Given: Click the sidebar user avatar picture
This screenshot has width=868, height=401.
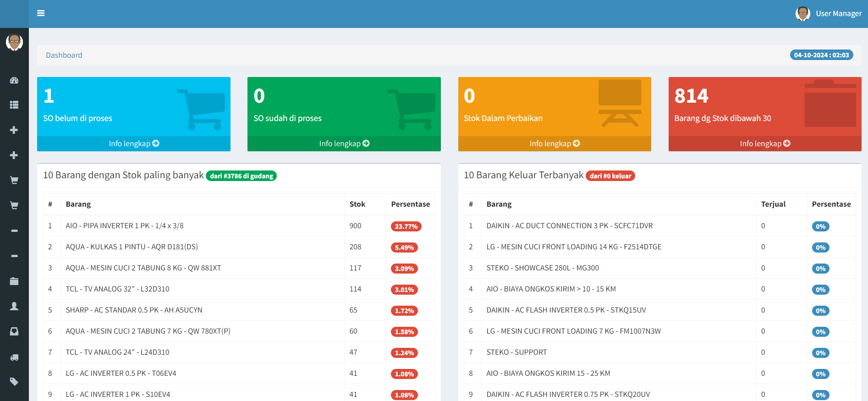Looking at the screenshot, I should pyautogui.click(x=14, y=42).
